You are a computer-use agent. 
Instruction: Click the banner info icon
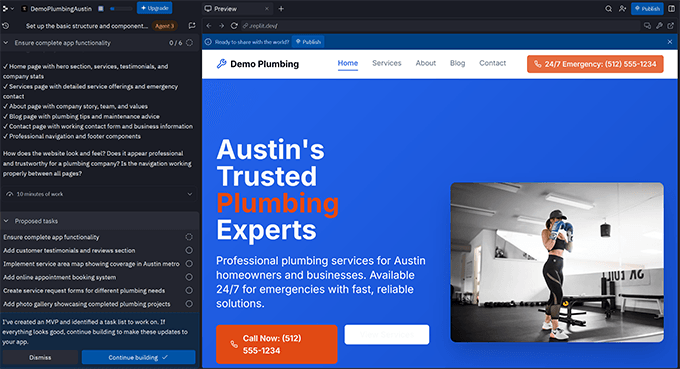tap(208, 42)
